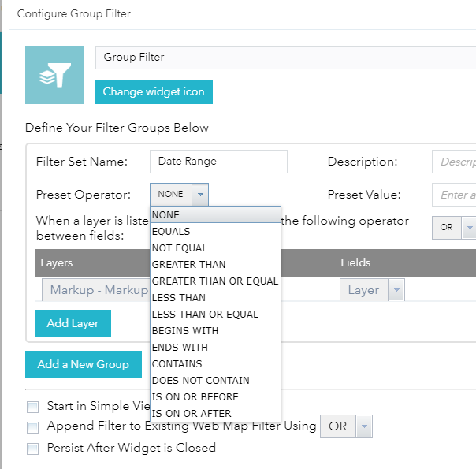
Task: Collapse the Preset Operator dropdown arrow
Action: [200, 194]
